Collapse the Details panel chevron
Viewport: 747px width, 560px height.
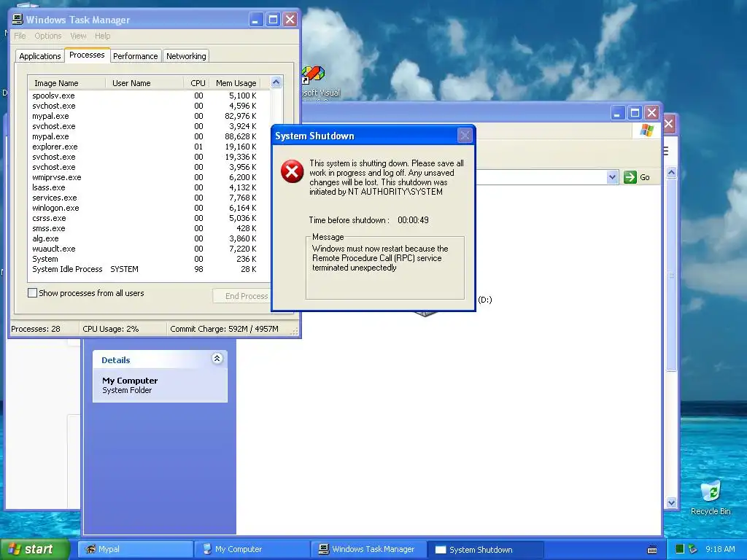[217, 359]
